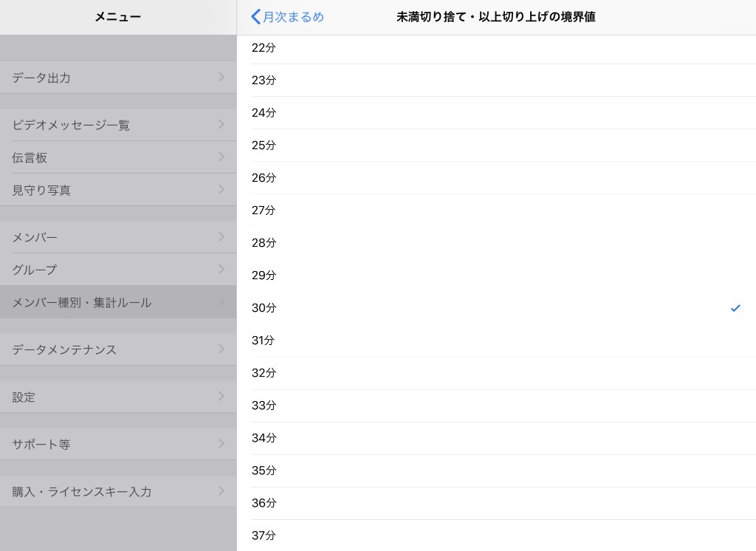Image resolution: width=756 pixels, height=551 pixels.
Task: Click the arrow beside 購入・ライセンスキー入力
Action: point(221,490)
